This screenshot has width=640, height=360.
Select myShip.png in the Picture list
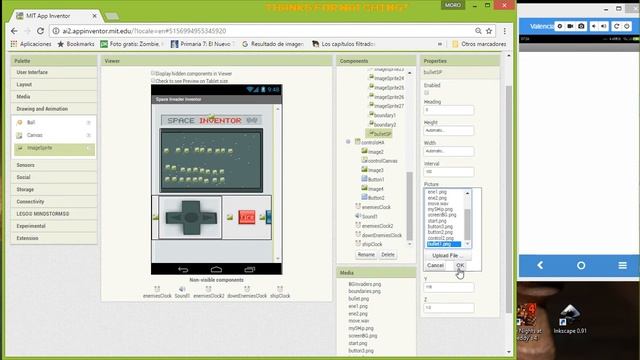440,209
